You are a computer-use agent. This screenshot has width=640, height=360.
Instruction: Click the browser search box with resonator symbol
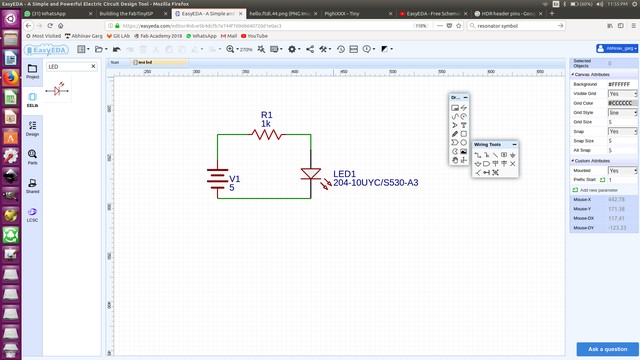(x=517, y=26)
